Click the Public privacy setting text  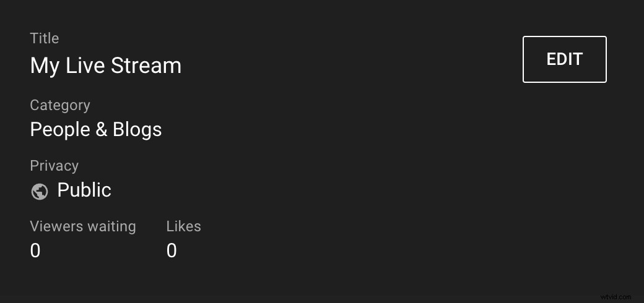84,190
